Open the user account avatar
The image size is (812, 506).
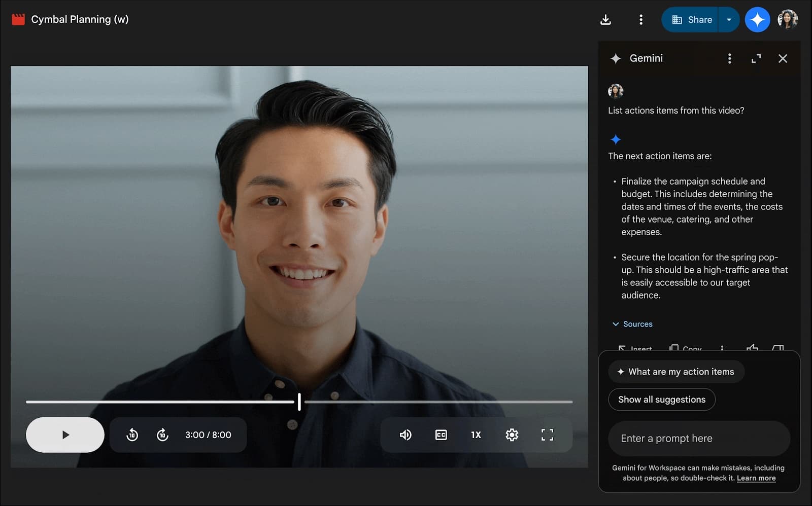coord(788,20)
